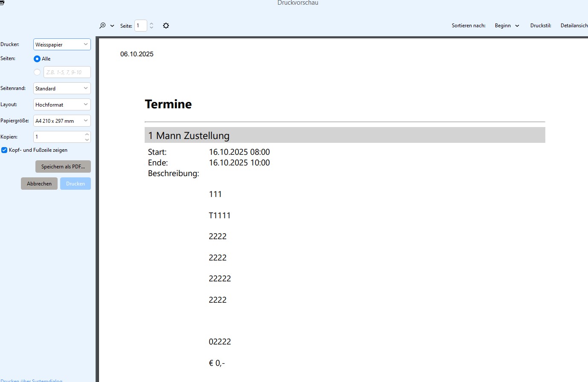Increase page number with up arrow
588x382 pixels.
(151, 23)
